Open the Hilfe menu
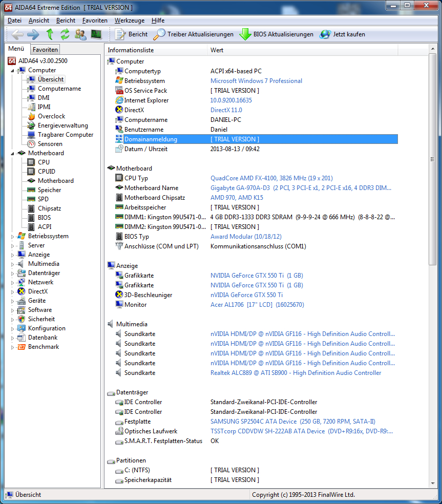Screen dimensions: 442x504 point(158,20)
